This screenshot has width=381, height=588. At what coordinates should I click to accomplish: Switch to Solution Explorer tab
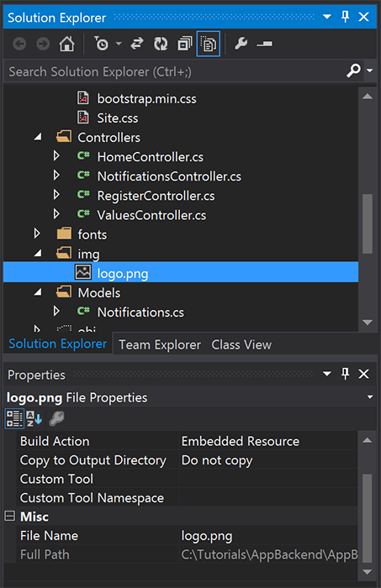58,344
